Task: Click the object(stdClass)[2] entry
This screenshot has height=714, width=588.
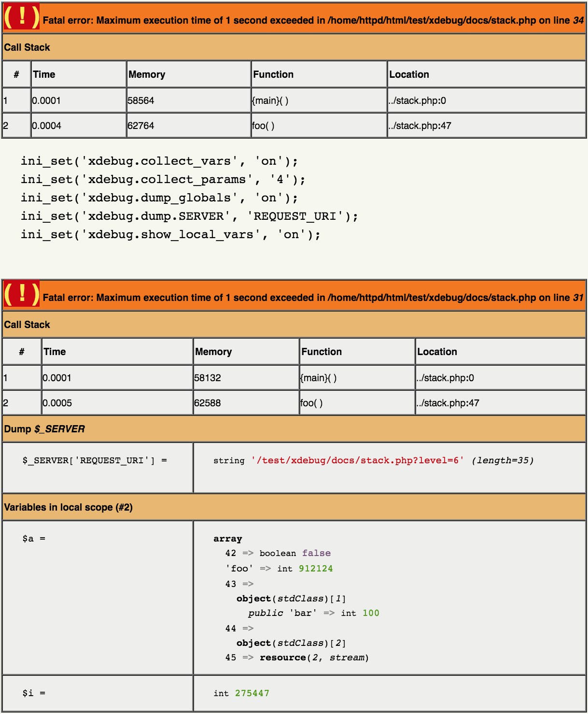Action: [x=292, y=643]
